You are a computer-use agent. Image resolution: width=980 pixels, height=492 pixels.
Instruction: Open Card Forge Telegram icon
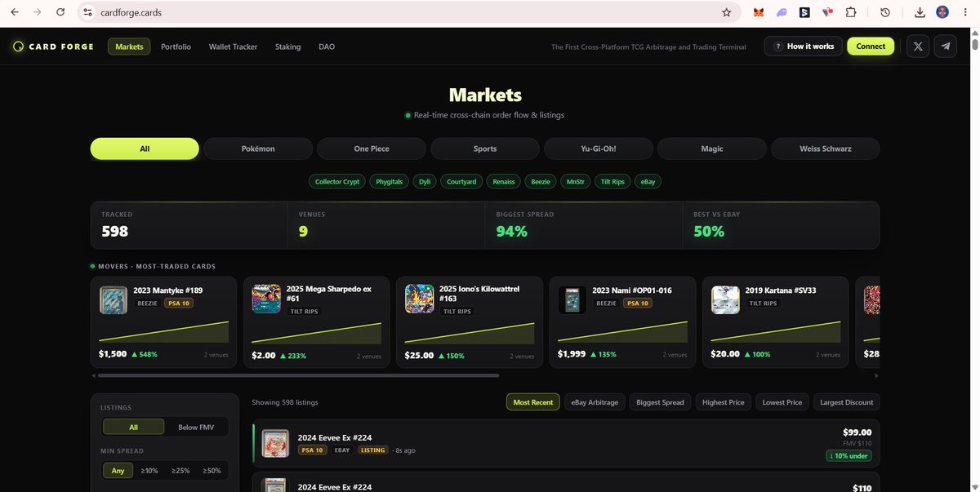click(x=946, y=47)
